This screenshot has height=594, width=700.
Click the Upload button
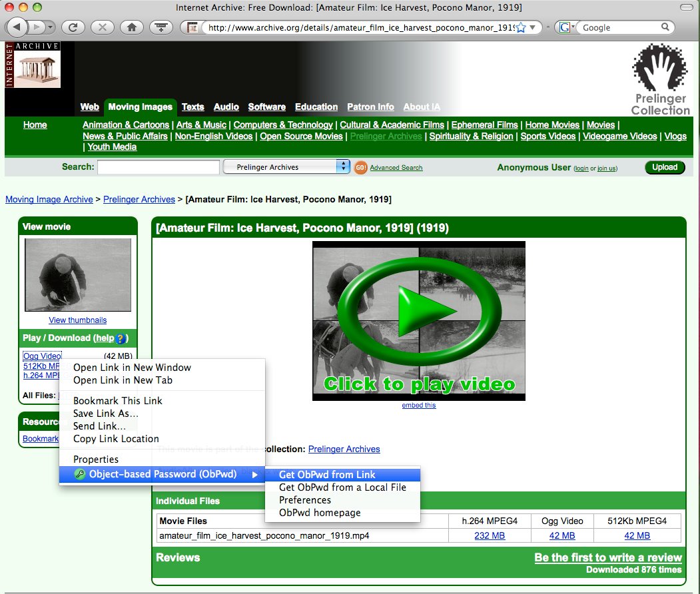pos(665,167)
